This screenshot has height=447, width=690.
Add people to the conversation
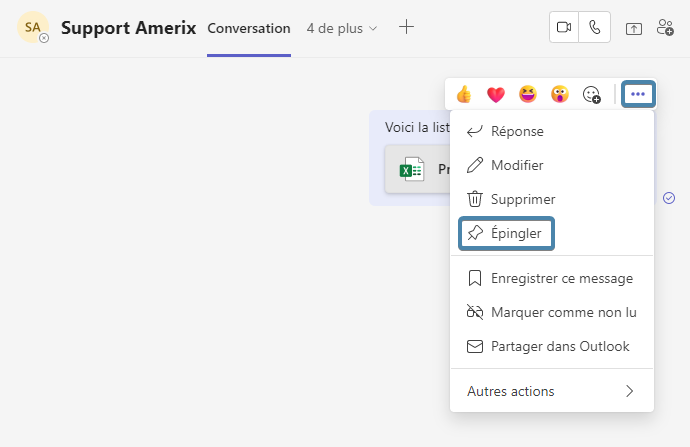[x=665, y=28]
